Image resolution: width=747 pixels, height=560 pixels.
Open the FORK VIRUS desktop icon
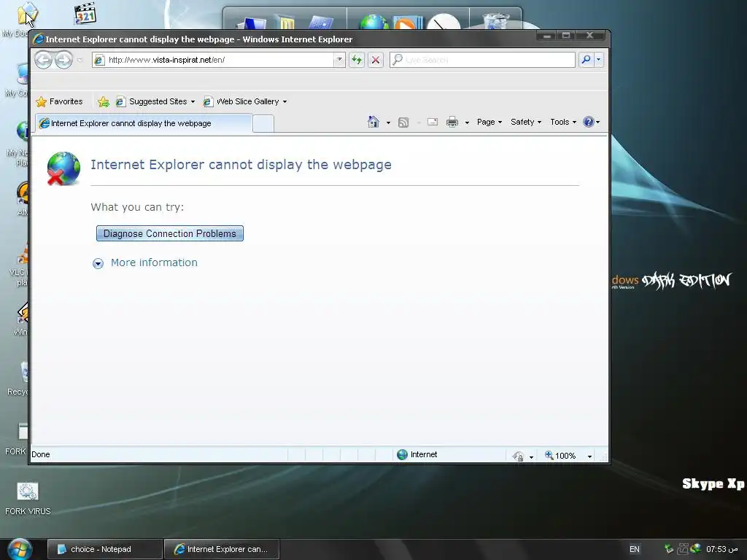tap(28, 498)
